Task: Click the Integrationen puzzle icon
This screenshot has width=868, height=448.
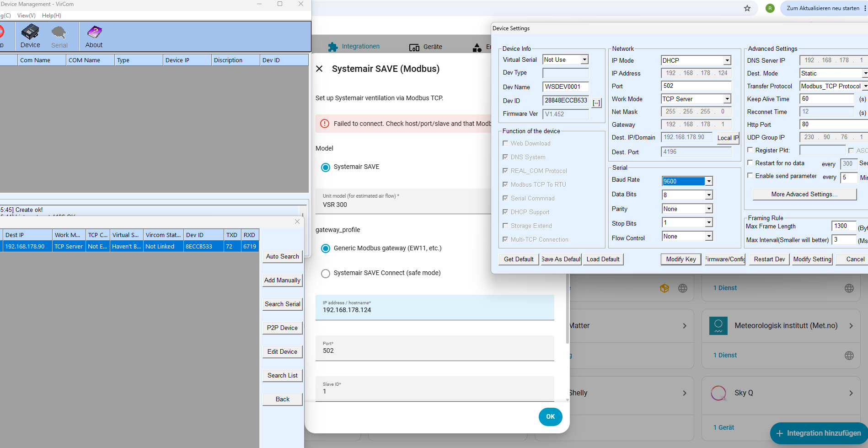Action: pos(333,47)
